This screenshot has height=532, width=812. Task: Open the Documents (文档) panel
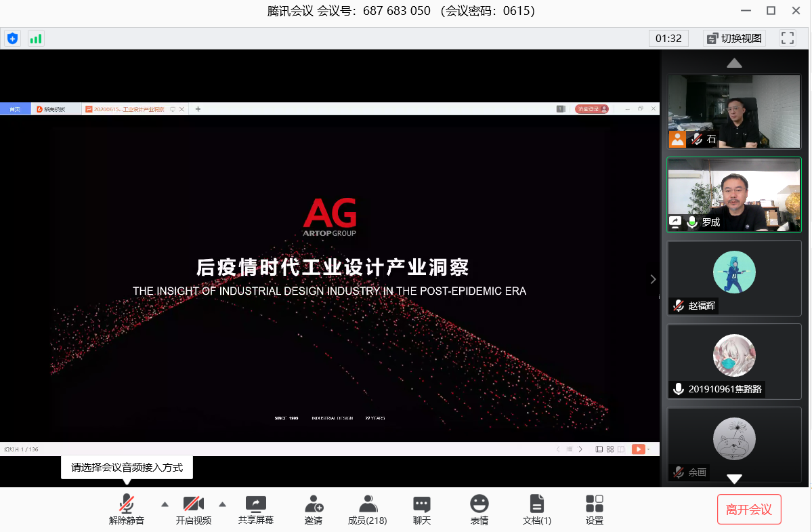click(x=536, y=510)
